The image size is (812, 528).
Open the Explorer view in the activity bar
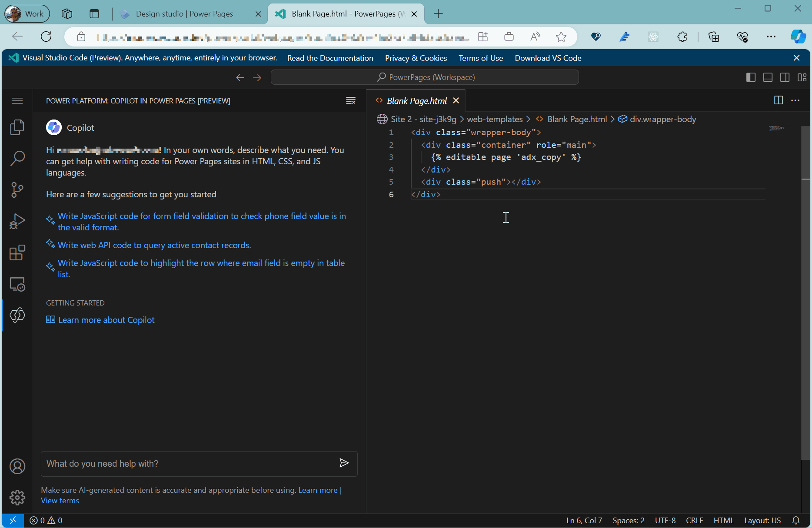[17, 127]
